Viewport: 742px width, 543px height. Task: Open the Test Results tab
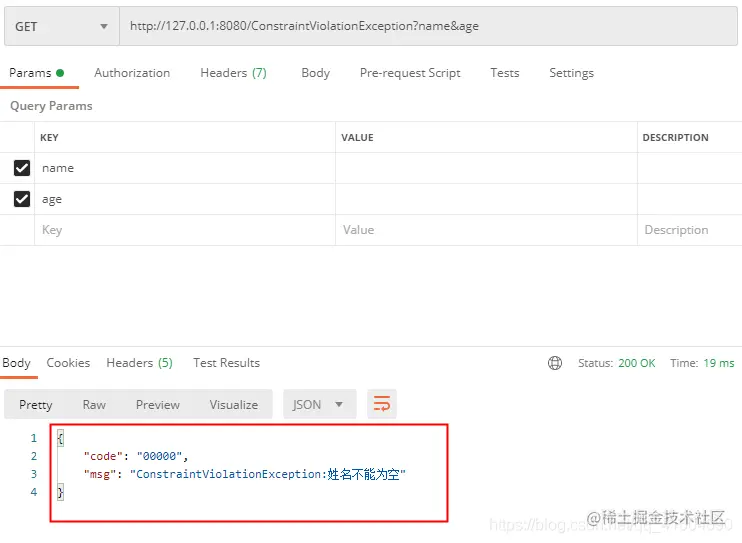click(226, 363)
